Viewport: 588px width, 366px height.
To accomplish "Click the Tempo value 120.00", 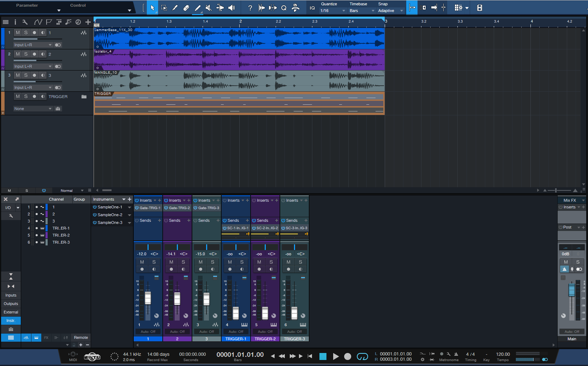I will point(503,354).
